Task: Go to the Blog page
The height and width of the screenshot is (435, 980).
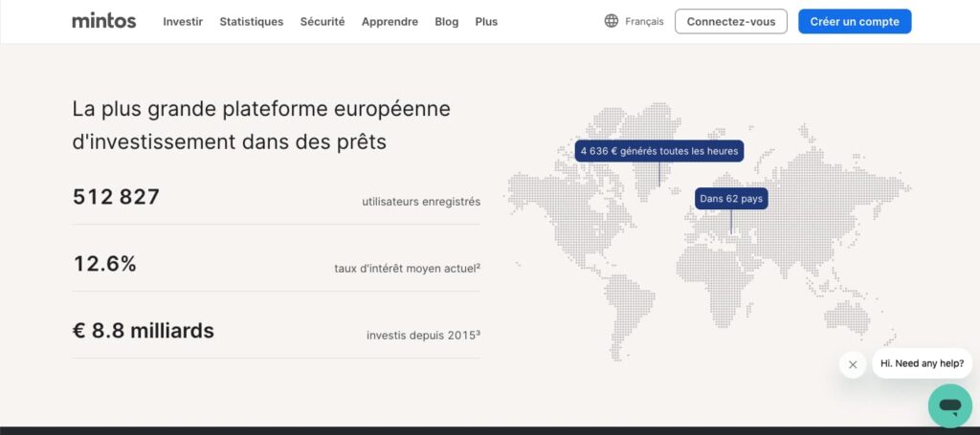Action: (447, 21)
